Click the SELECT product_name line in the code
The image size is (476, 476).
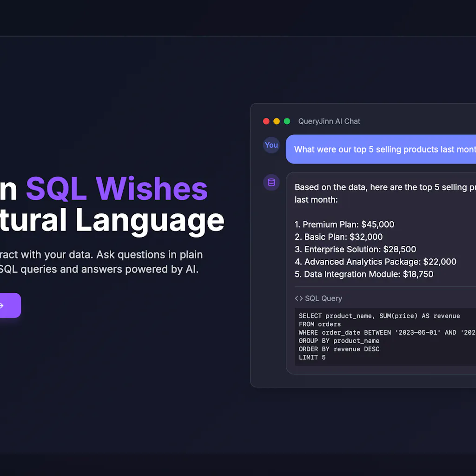click(379, 316)
